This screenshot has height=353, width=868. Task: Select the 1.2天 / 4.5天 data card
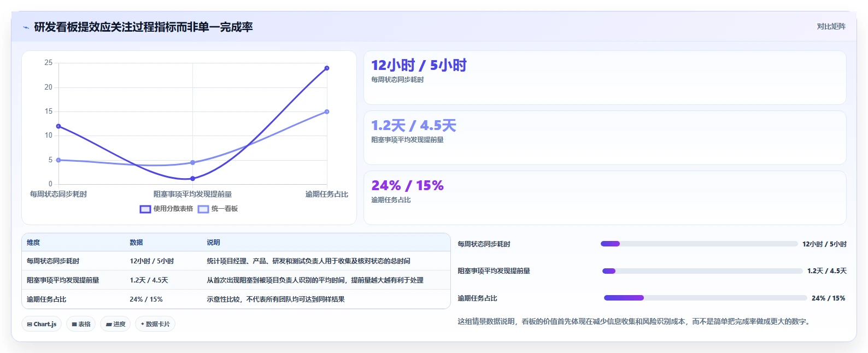[605, 138]
